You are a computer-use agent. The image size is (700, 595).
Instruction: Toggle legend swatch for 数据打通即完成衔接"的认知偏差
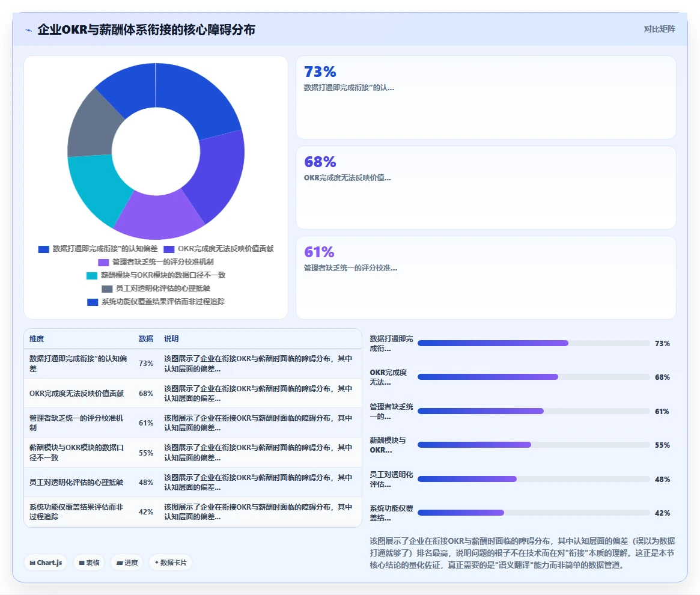click(x=43, y=249)
